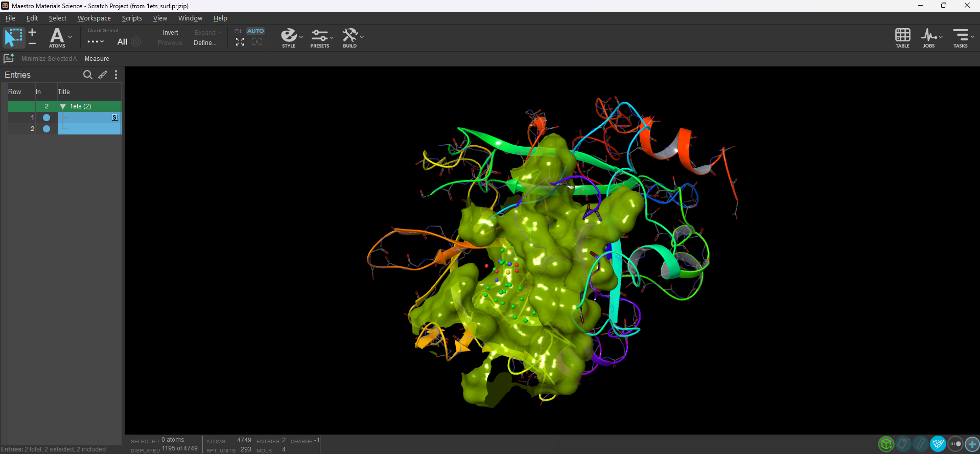Image resolution: width=980 pixels, height=454 pixels.
Task: Toggle inclusion circle for entry row 1
Action: pyautogui.click(x=46, y=118)
